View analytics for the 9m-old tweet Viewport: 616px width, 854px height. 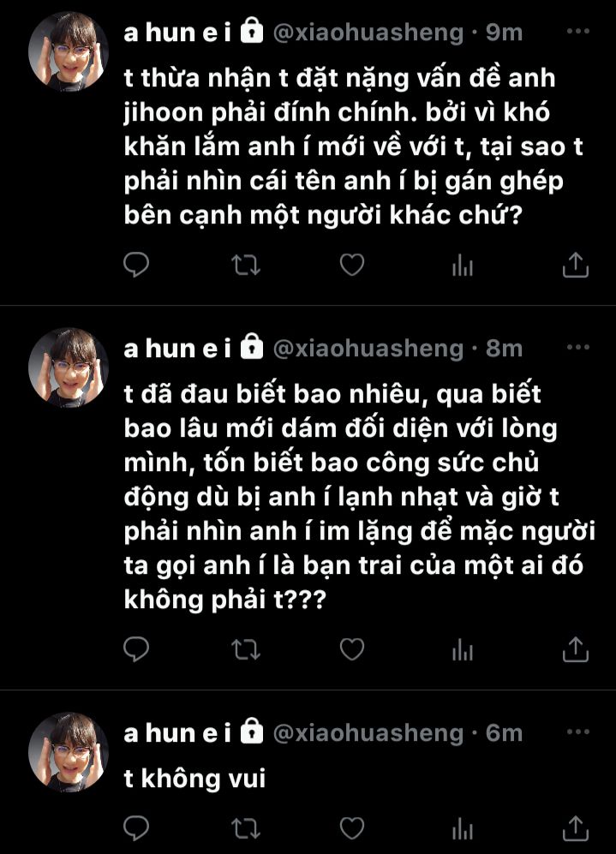463,266
